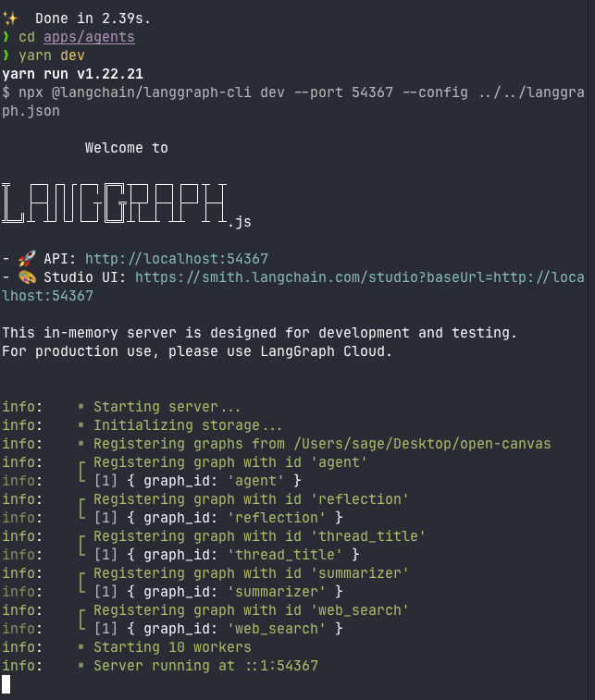Click "For production use, please use LangGraph Cloud."
Image resolution: width=595 pixels, height=700 pixels.
coord(197,351)
